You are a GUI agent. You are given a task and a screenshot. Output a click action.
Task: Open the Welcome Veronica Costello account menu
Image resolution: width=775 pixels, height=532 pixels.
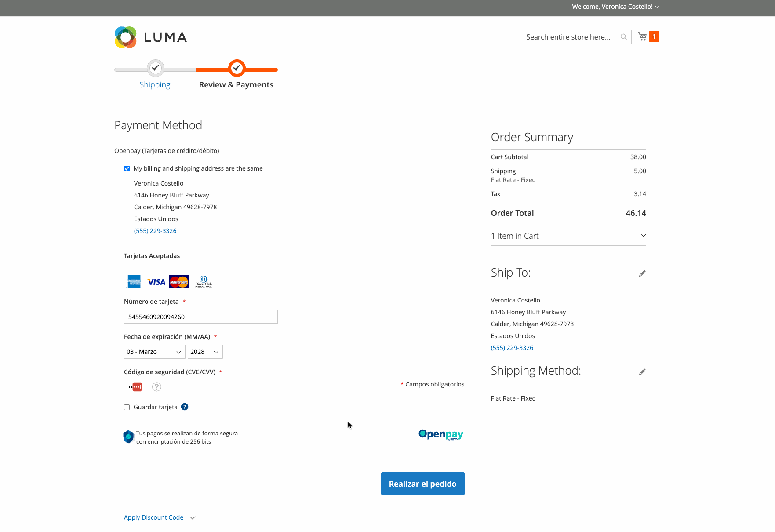(x=615, y=7)
